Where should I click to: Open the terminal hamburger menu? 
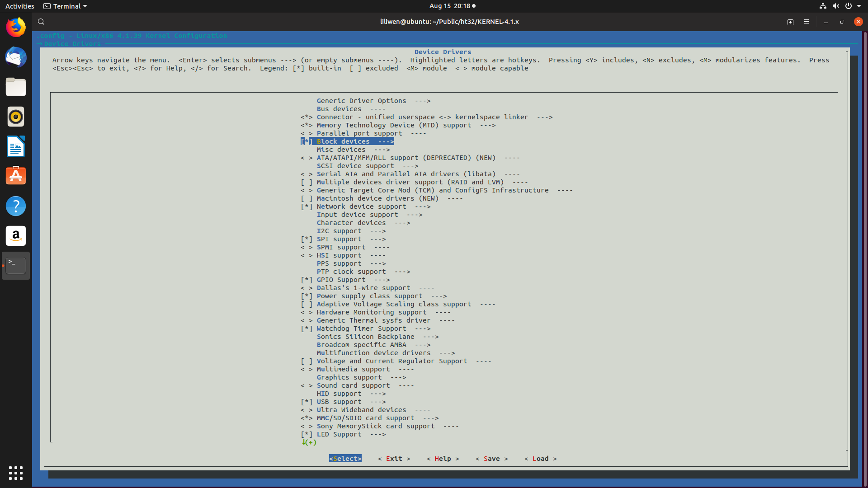pyautogui.click(x=807, y=21)
